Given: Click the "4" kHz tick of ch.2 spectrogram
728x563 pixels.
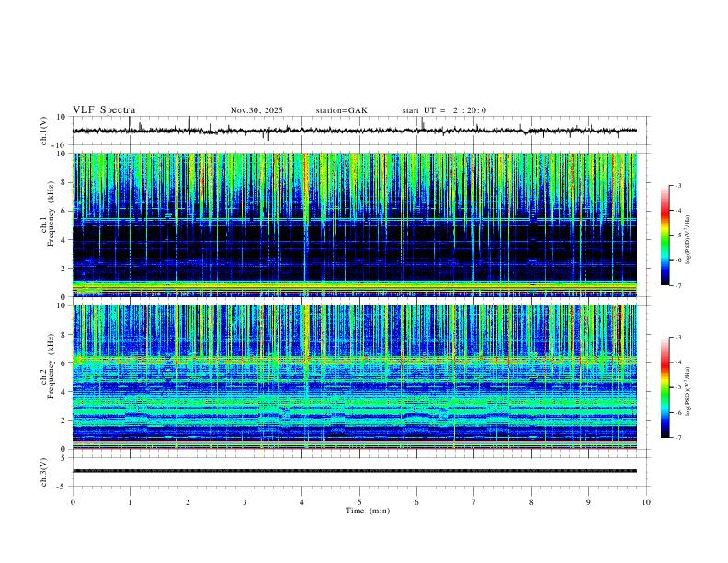Looking at the screenshot, I should click(63, 392).
